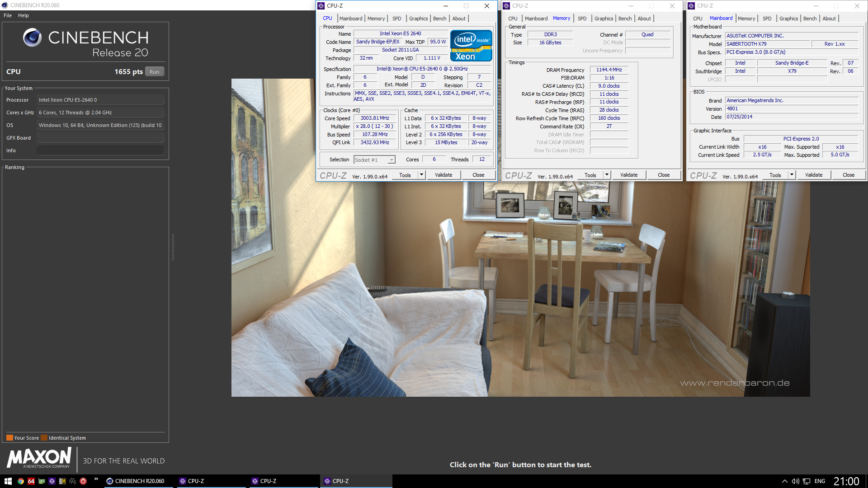This screenshot has height=488, width=868.
Task: Open the SPD tab in first CPU-Z window
Action: pos(396,19)
